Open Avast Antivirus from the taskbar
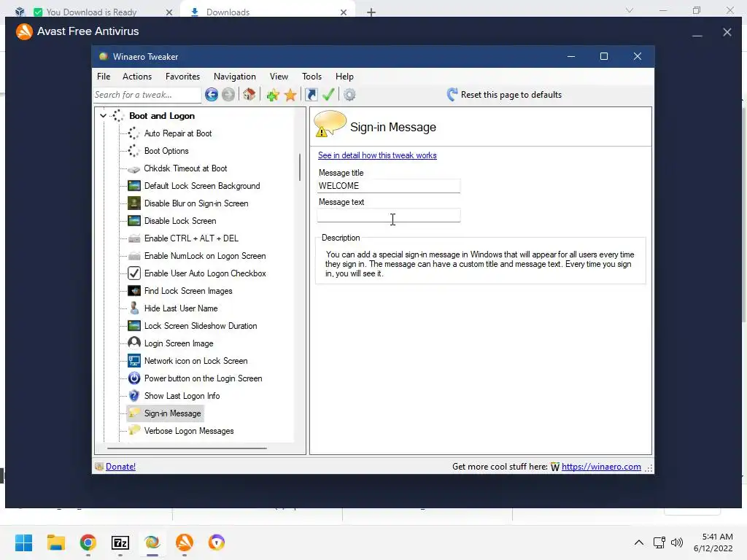Viewport: 747px width, 560px height. (185, 542)
